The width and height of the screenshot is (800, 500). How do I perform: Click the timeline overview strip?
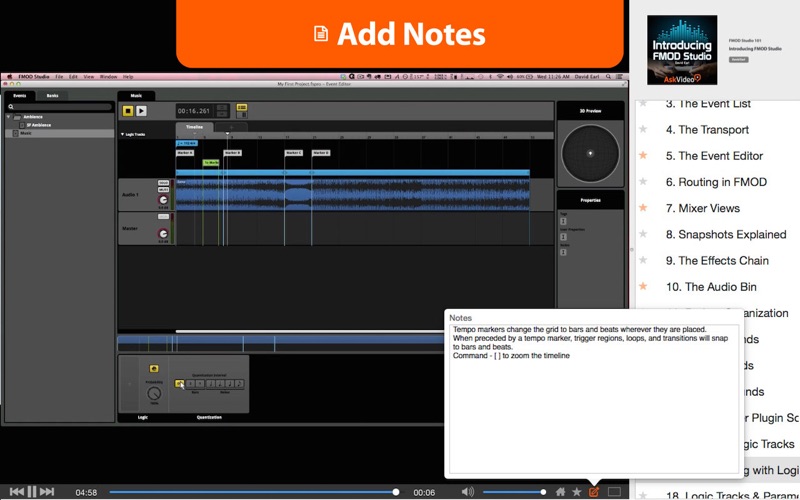pos(281,343)
